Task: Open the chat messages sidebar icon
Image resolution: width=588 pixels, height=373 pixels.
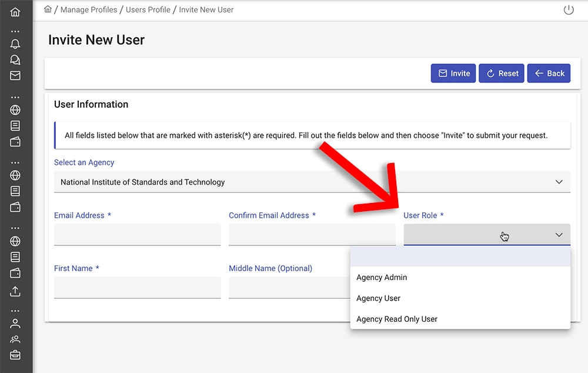Action: coord(15,59)
